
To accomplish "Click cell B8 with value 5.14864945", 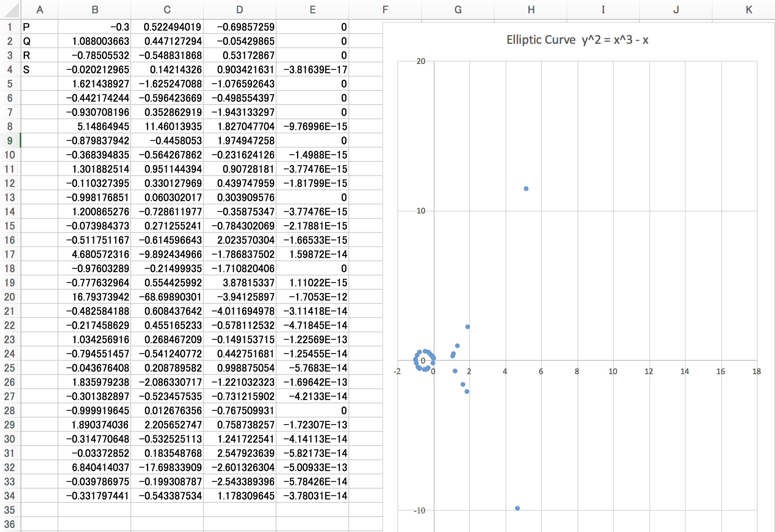I will click(x=94, y=126).
